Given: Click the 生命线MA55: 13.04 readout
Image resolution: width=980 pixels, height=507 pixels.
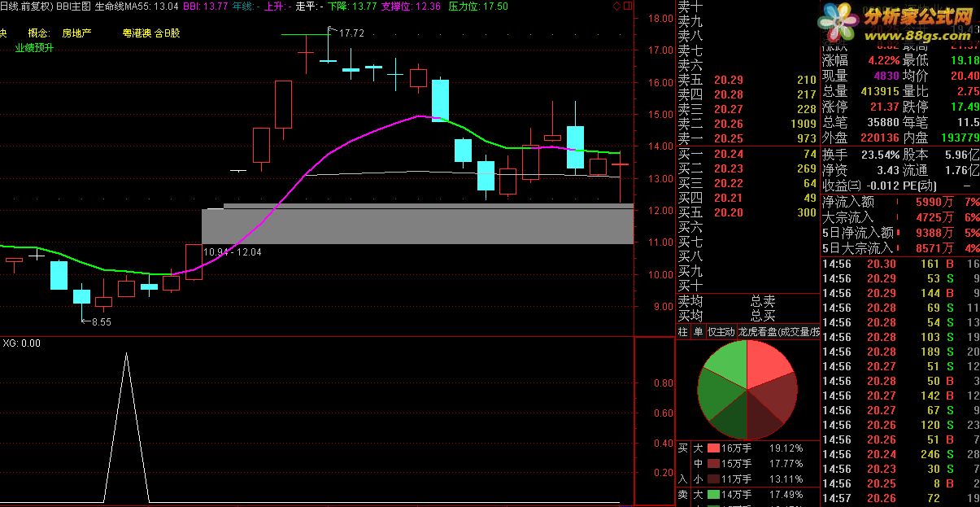Looking at the screenshot, I should point(137,6).
